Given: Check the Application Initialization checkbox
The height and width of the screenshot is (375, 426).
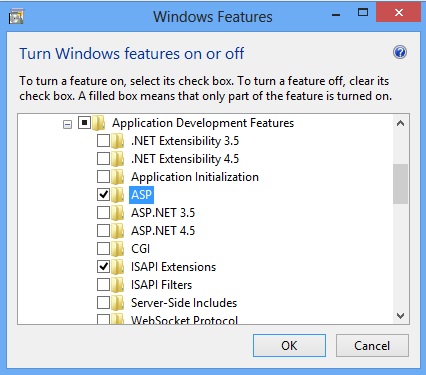Looking at the screenshot, I should [x=103, y=177].
